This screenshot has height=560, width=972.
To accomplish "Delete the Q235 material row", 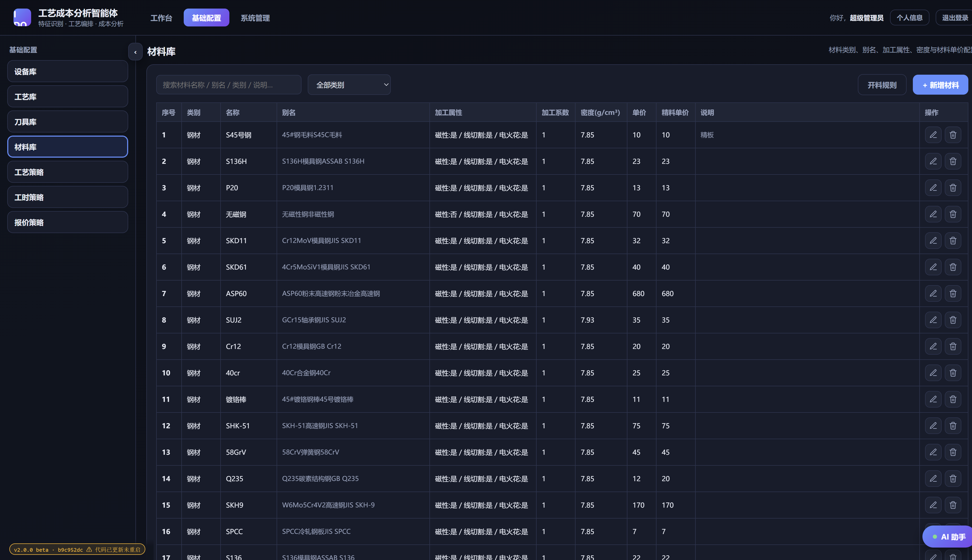I will pos(953,478).
